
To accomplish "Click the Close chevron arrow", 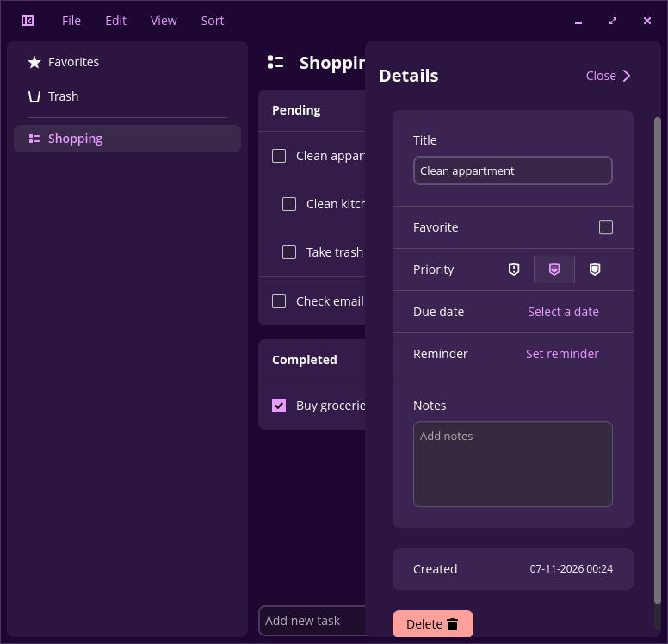I will 627,76.
